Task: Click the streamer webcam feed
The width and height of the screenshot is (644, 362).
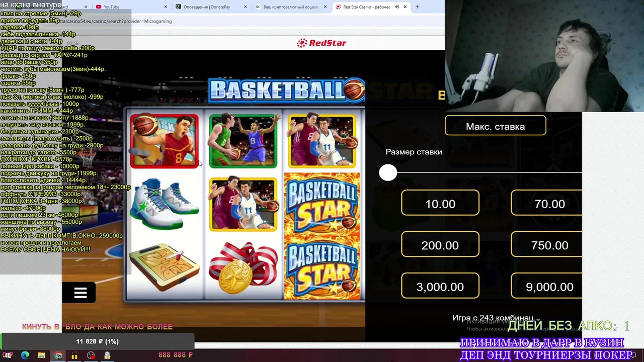Action: 544,56
